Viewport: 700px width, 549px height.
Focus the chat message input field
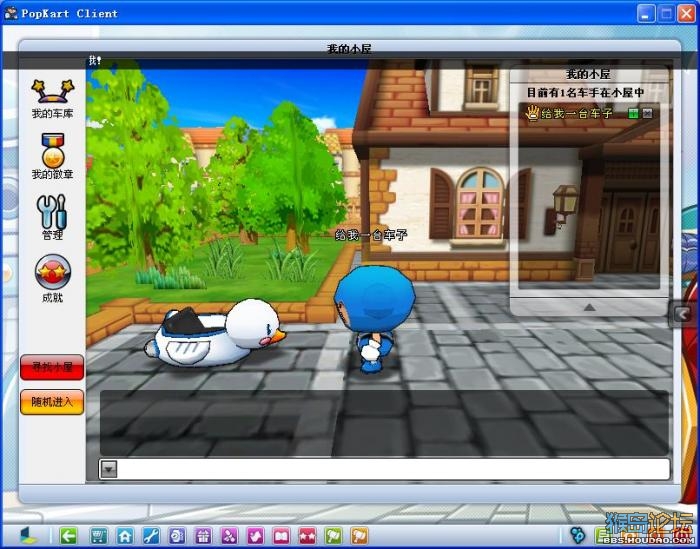coord(394,469)
